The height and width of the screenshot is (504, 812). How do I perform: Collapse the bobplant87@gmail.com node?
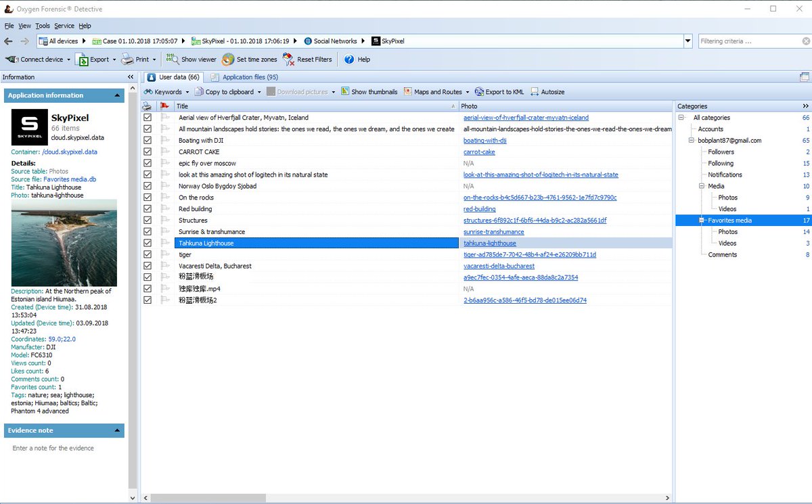pos(692,141)
